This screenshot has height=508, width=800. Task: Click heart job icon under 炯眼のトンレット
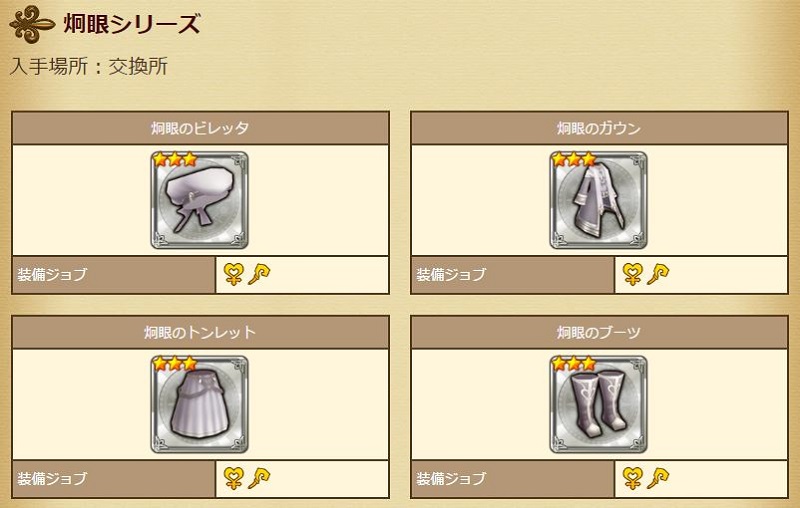point(234,478)
